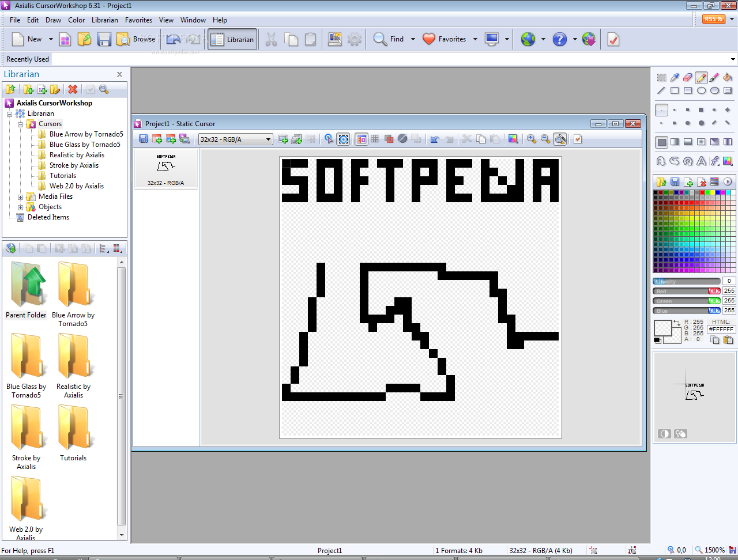Click the red X delete icon in Librarian
The width and height of the screenshot is (738, 560).
(73, 89)
